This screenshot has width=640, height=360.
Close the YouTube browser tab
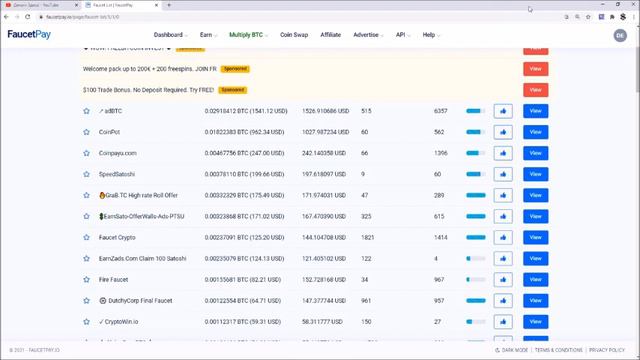coord(76,5)
